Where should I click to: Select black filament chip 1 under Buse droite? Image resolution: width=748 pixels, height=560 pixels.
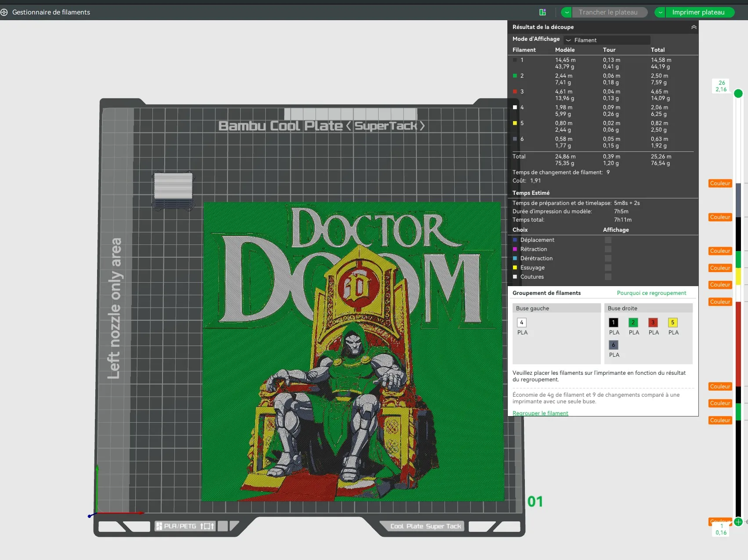pos(614,323)
